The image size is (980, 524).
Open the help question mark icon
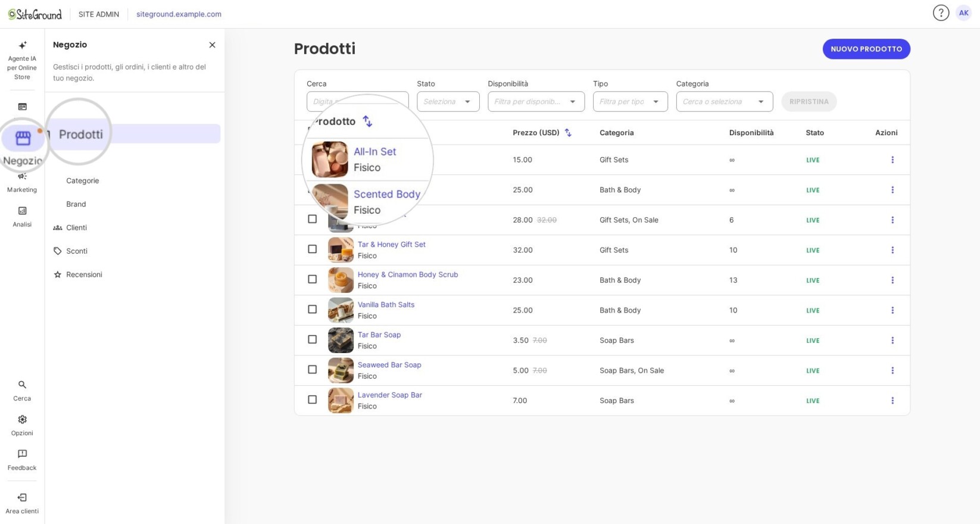click(941, 13)
